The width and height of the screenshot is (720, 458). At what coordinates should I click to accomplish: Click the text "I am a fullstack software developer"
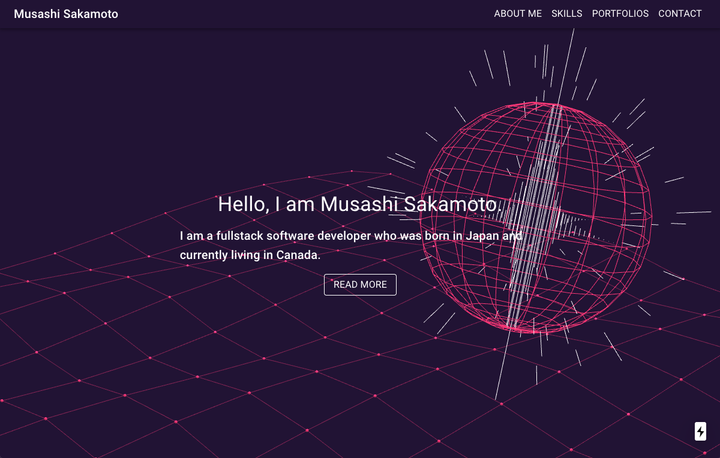[275, 236]
